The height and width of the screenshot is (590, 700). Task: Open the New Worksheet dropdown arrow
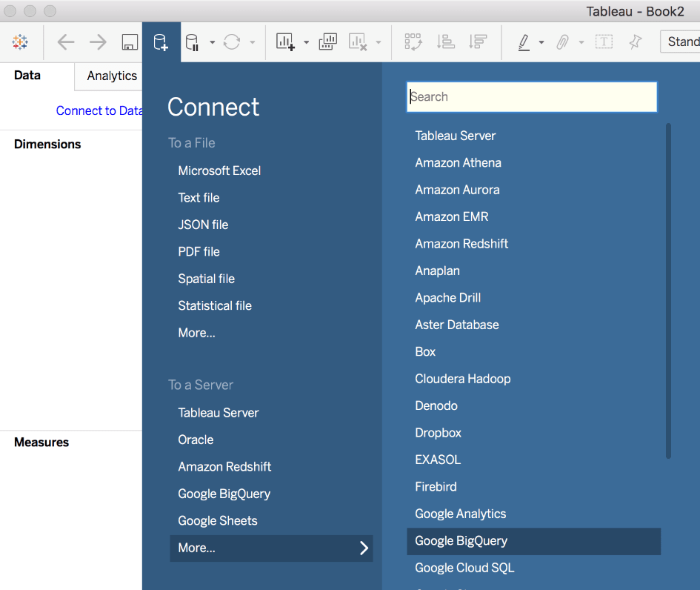point(306,43)
